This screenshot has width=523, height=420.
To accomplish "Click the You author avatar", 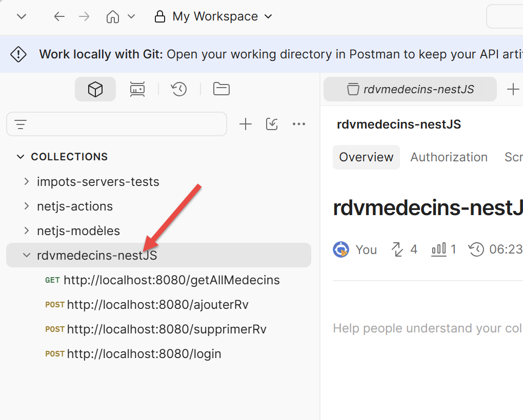I will coord(341,249).
